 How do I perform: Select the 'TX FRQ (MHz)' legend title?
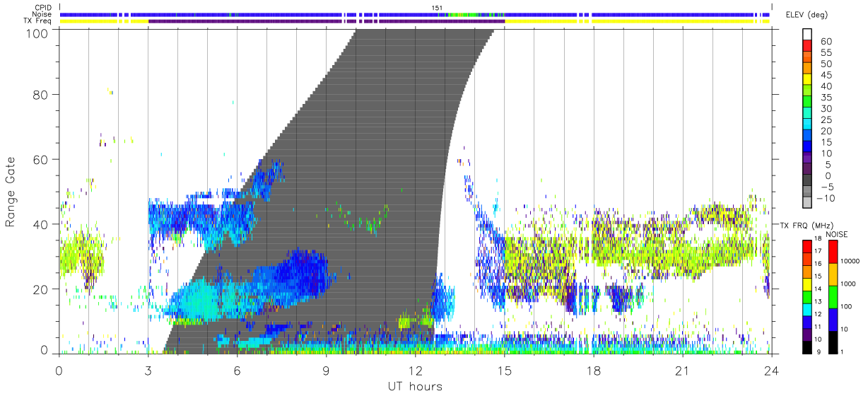(x=806, y=225)
